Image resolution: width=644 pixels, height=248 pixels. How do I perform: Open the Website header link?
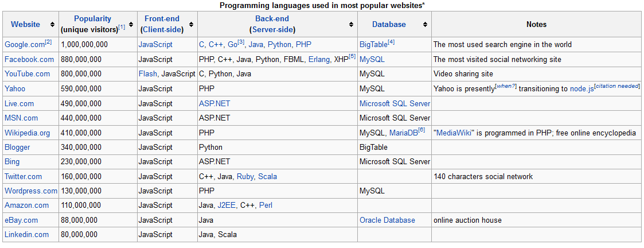point(25,24)
